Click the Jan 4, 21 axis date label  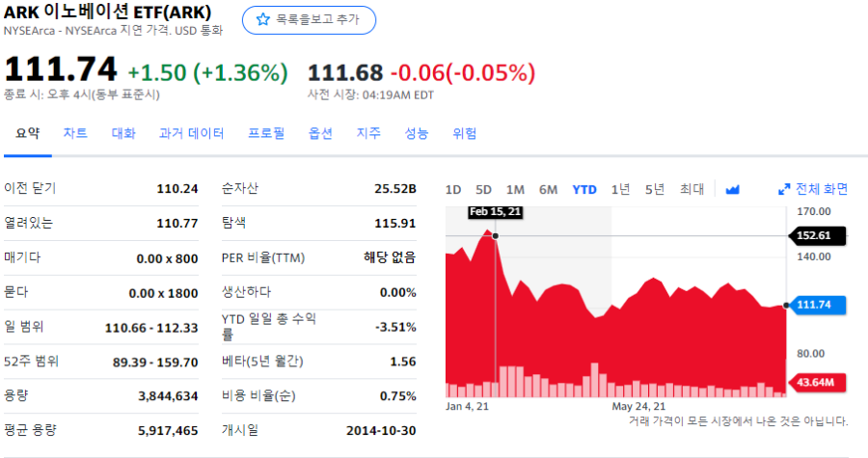click(467, 407)
